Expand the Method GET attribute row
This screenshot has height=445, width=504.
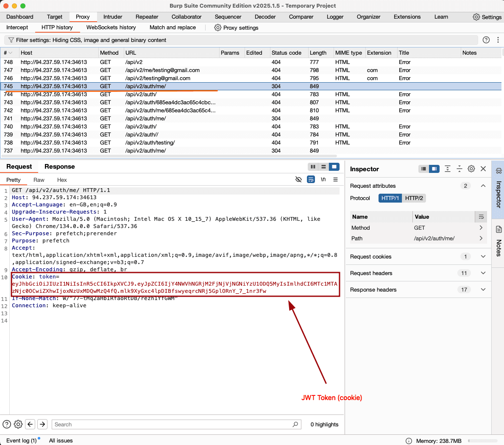(x=481, y=228)
